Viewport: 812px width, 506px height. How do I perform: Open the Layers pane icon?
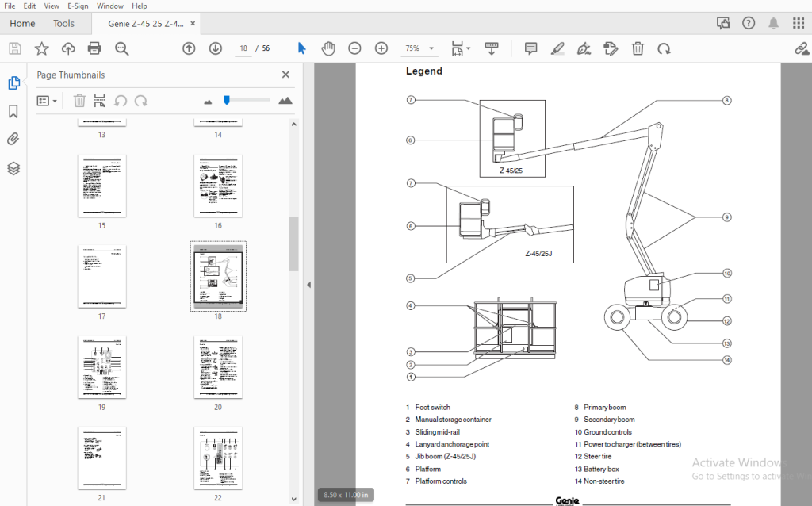pyautogui.click(x=13, y=168)
